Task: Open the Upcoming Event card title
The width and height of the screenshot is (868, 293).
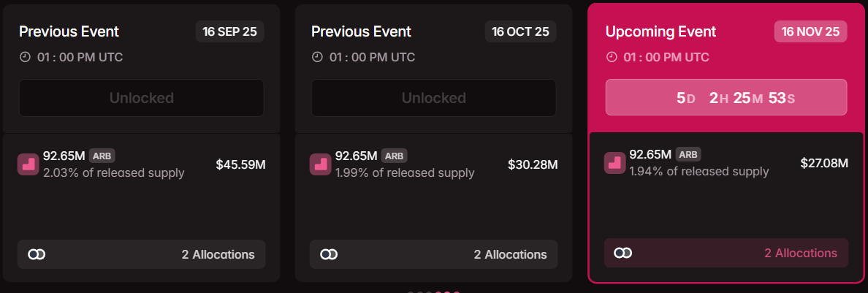Action: [660, 32]
